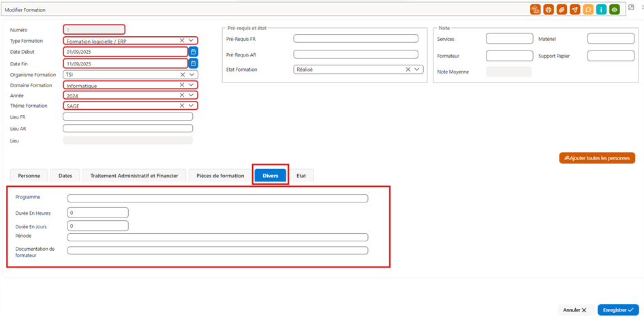Click the paper plane send icon
This screenshot has width=644, height=317.
pyautogui.click(x=574, y=10)
